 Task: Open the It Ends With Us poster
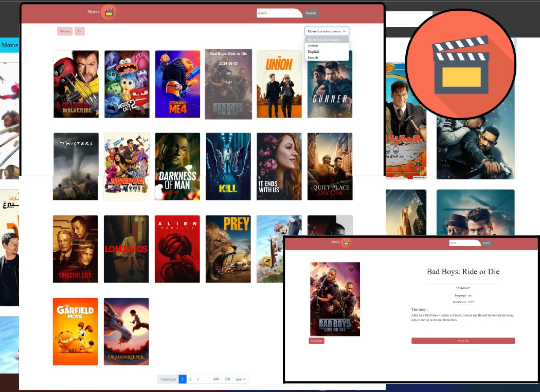(x=279, y=166)
